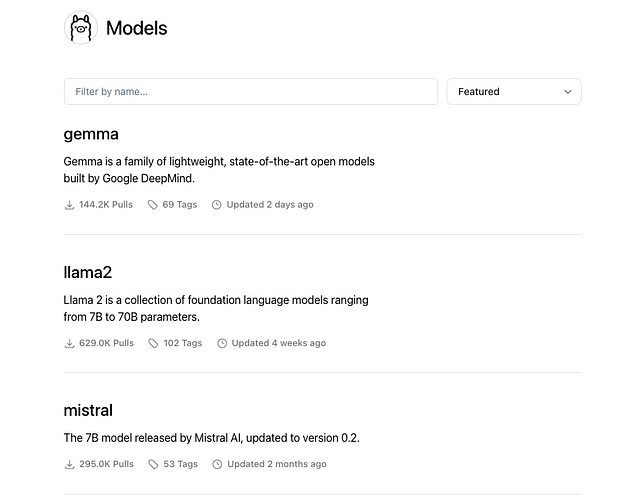This screenshot has width=640, height=501.
Task: Click the download icon under llama2
Action: tap(69, 343)
